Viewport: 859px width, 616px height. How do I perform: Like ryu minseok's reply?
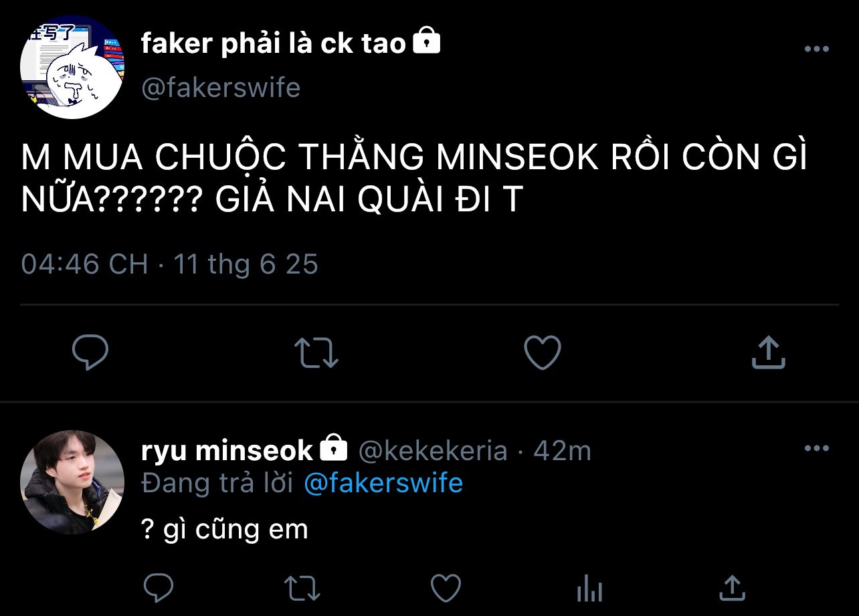coord(446,588)
